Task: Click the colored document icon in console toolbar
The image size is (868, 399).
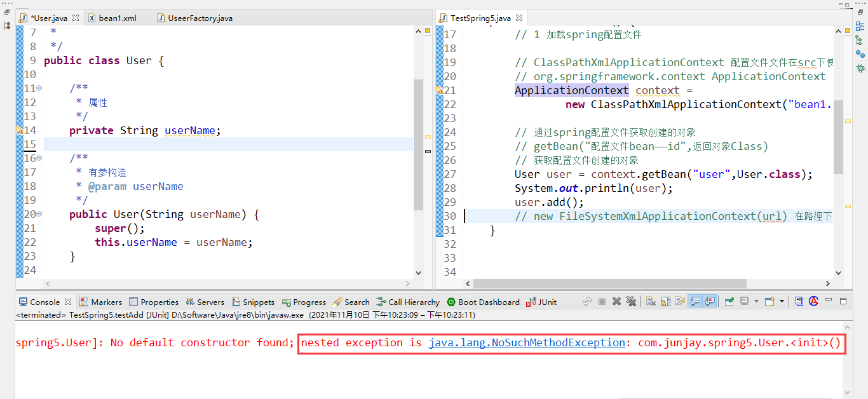Action: 799,301
